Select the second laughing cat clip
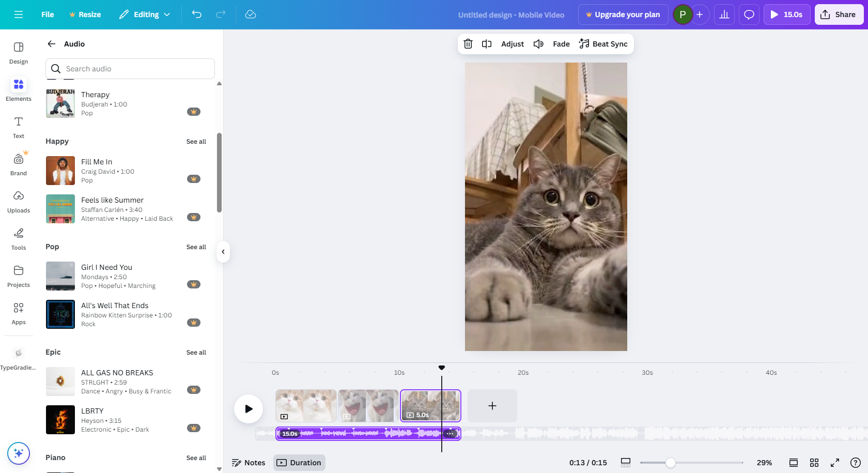 (368, 406)
